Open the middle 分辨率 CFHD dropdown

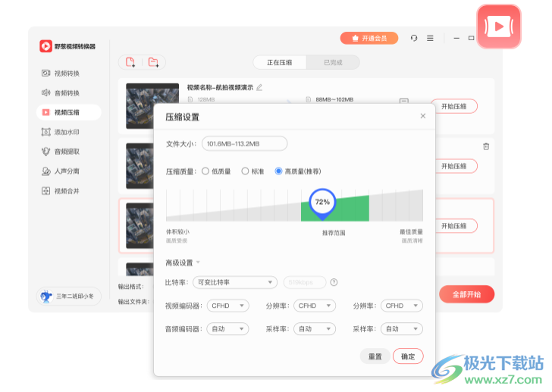(x=315, y=306)
